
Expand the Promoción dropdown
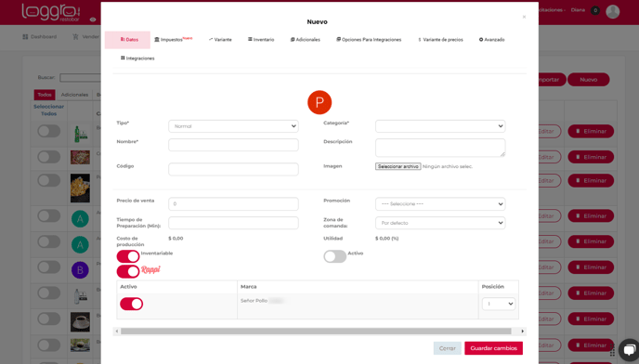pos(440,203)
